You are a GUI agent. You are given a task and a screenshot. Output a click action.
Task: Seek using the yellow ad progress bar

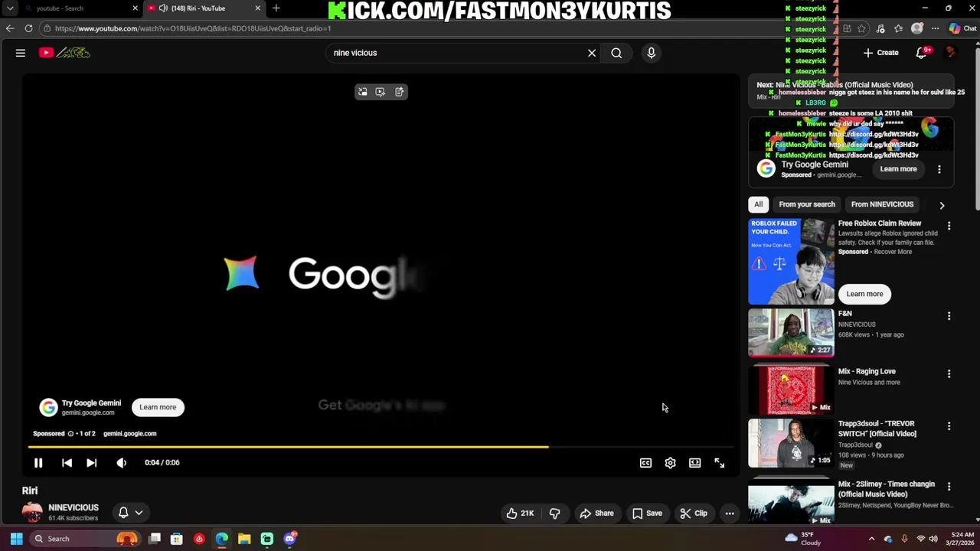point(383,447)
